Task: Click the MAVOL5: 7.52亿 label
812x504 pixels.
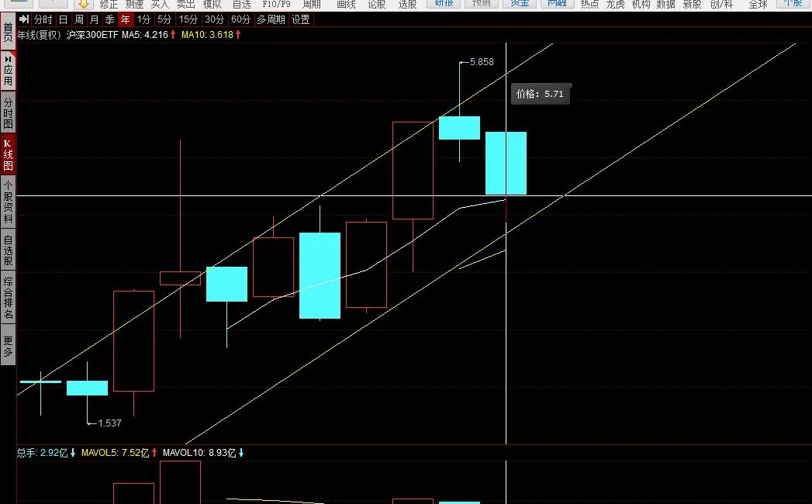Action: point(115,453)
